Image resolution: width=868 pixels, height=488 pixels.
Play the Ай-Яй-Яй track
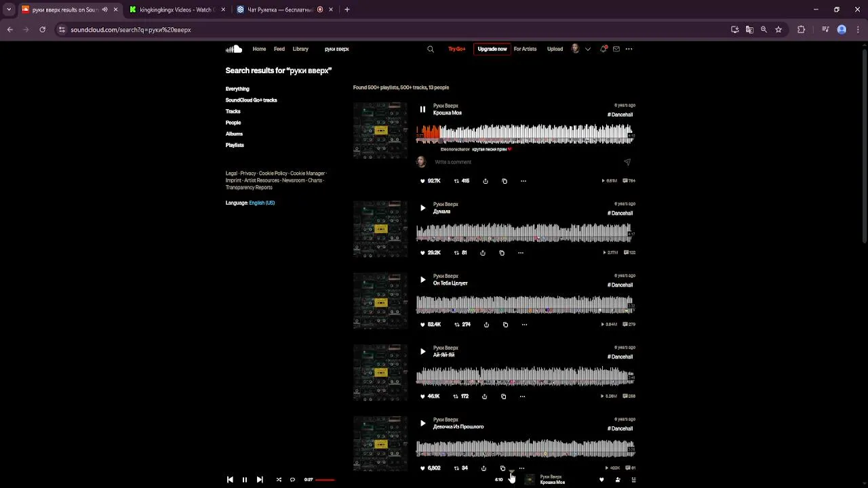click(422, 352)
